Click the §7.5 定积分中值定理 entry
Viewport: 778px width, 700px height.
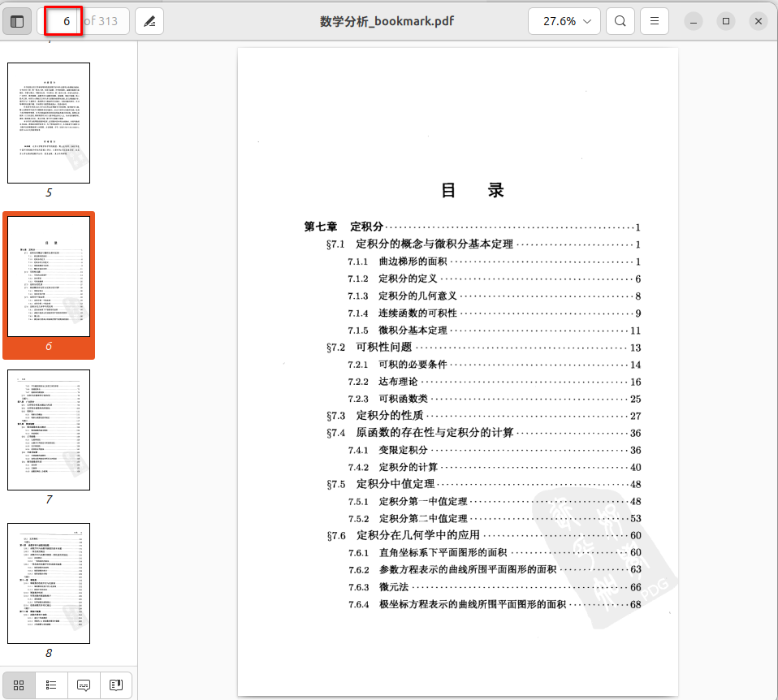(x=381, y=485)
